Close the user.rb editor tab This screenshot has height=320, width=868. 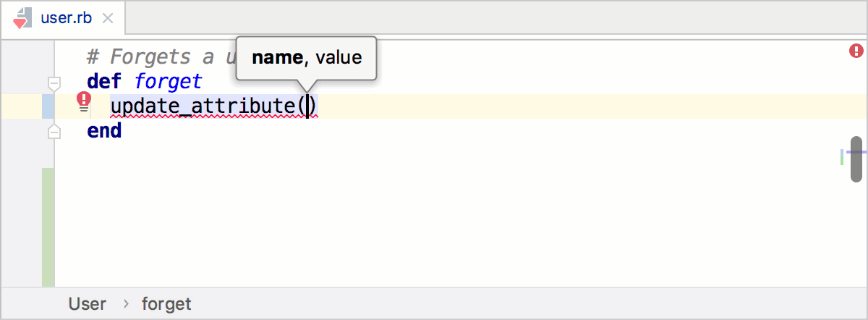coord(108,18)
